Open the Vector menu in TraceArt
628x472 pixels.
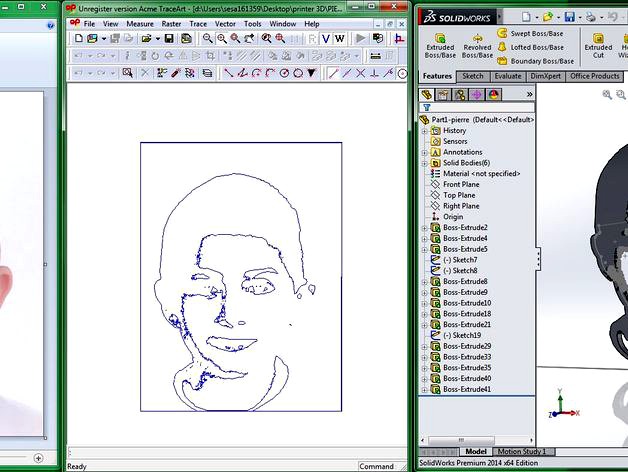(x=225, y=24)
